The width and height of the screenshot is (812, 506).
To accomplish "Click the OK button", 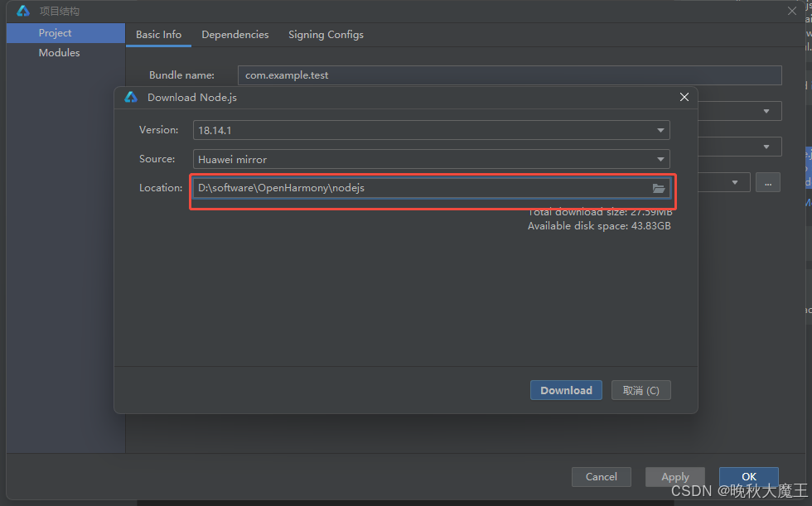I will click(x=748, y=476).
